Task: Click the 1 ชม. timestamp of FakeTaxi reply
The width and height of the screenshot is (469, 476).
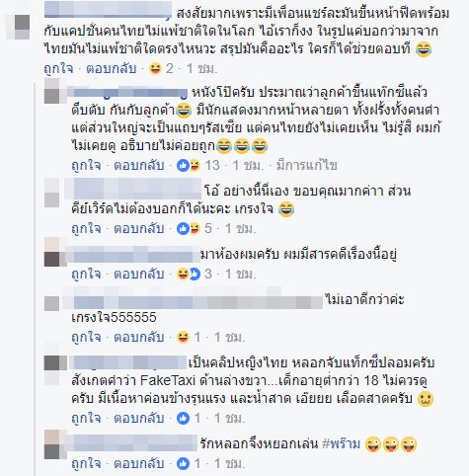Action: [x=229, y=418]
